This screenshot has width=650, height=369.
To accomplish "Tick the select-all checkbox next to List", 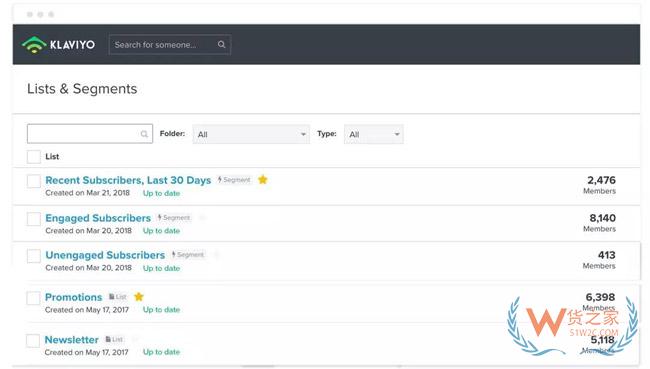I will pos(34,157).
